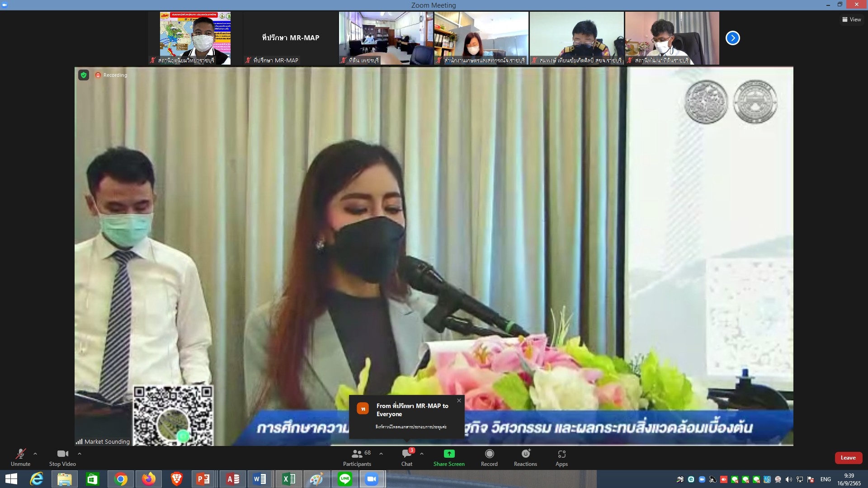
Task: Open the View layout menu
Action: point(851,19)
